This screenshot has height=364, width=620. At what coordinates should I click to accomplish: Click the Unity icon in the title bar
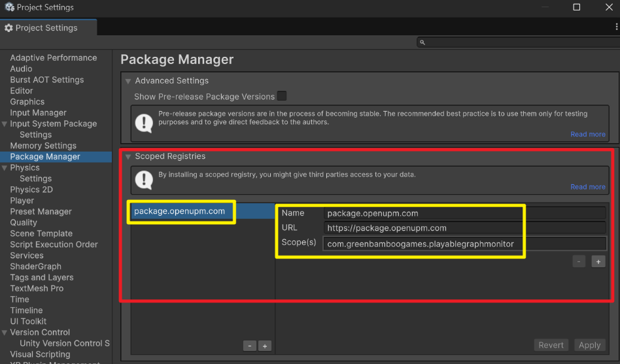[x=10, y=7]
